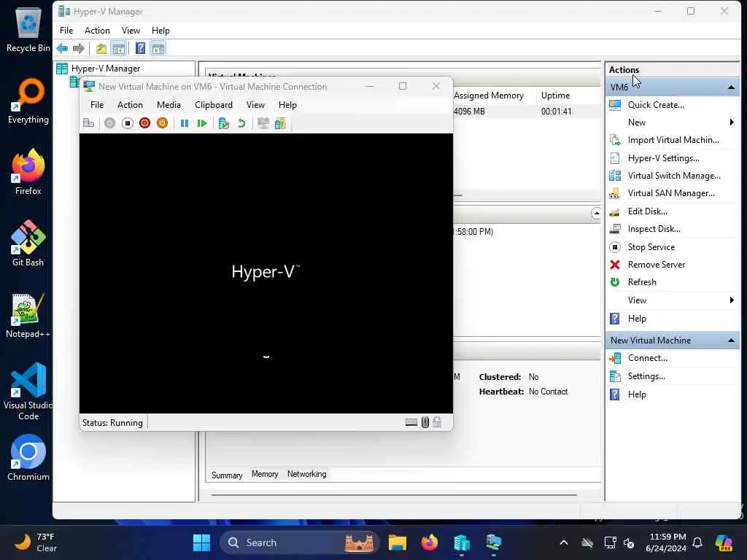Open Hyper-V Settings...
The height and width of the screenshot is (560, 747).
pos(663,158)
